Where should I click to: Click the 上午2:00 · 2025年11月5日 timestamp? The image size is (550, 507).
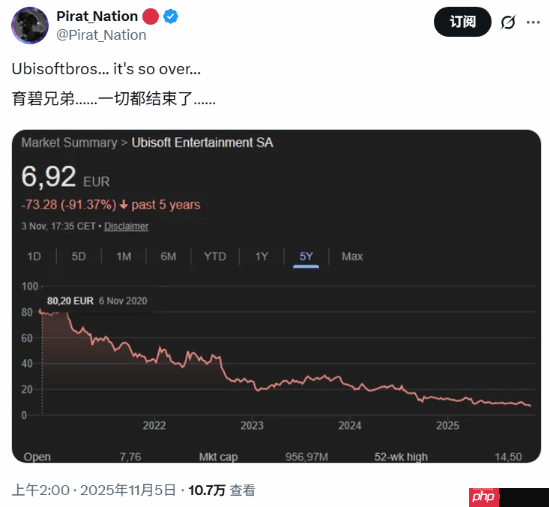[94, 490]
